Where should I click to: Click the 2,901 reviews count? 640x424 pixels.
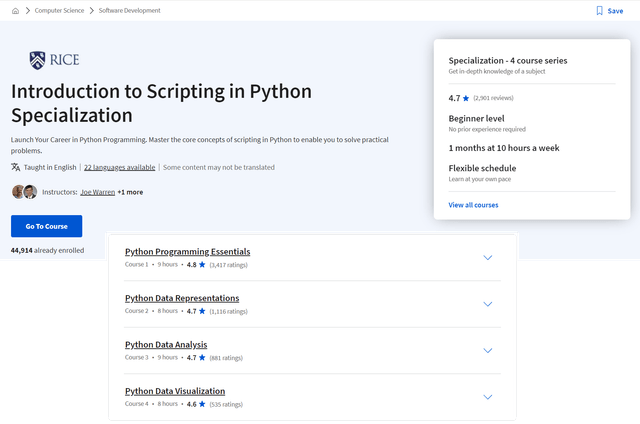tap(494, 98)
